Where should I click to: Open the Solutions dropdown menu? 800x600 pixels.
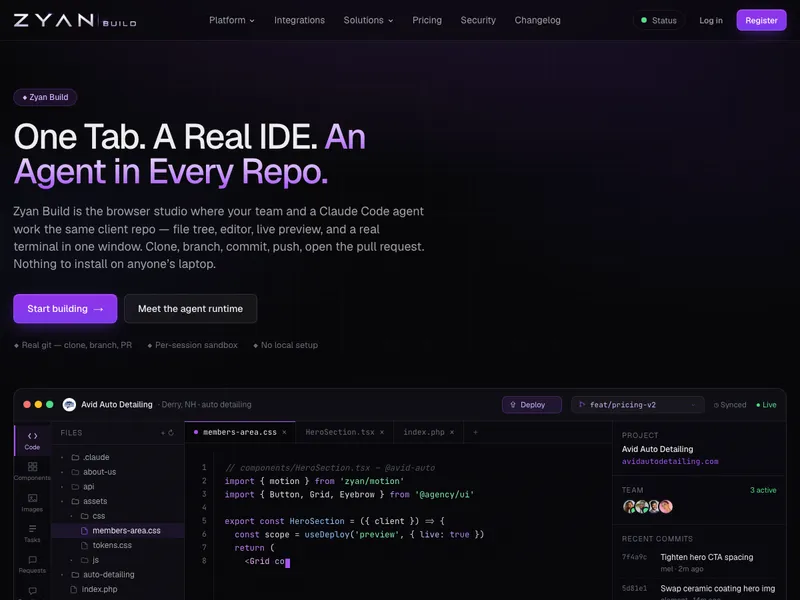point(368,20)
